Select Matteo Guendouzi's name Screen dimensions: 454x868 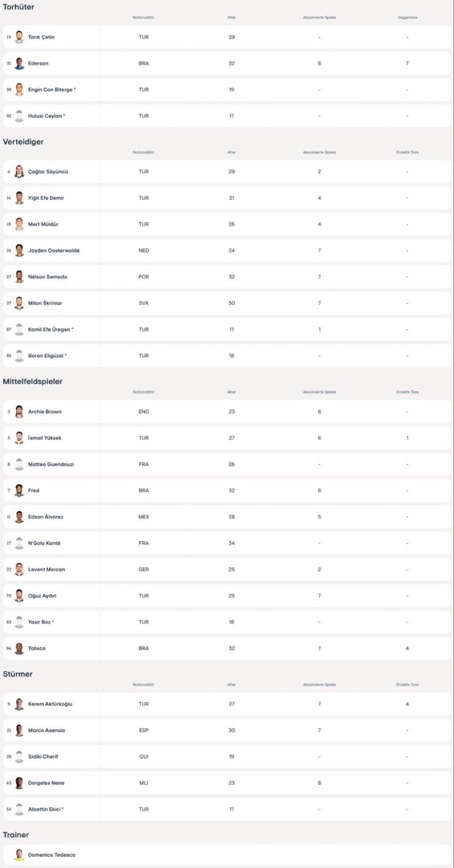click(51, 464)
